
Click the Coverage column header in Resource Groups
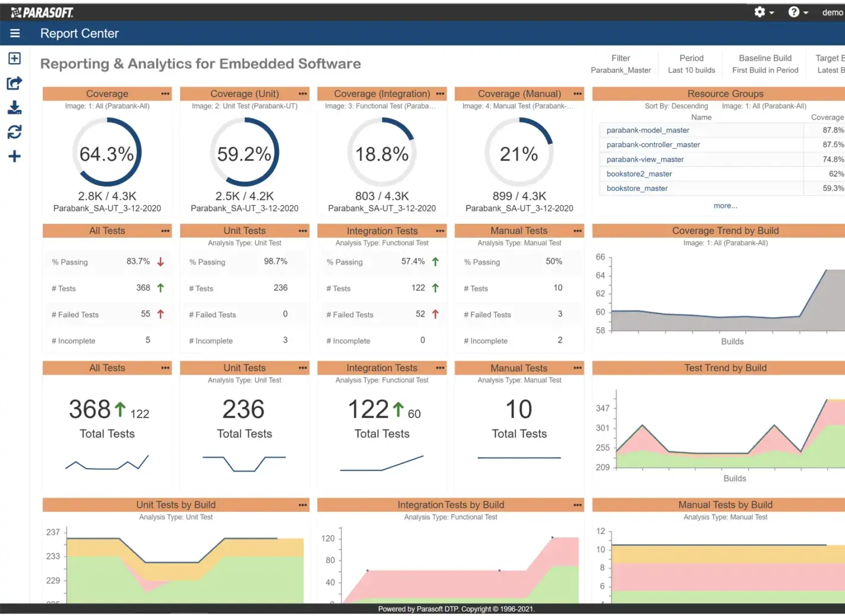point(828,117)
